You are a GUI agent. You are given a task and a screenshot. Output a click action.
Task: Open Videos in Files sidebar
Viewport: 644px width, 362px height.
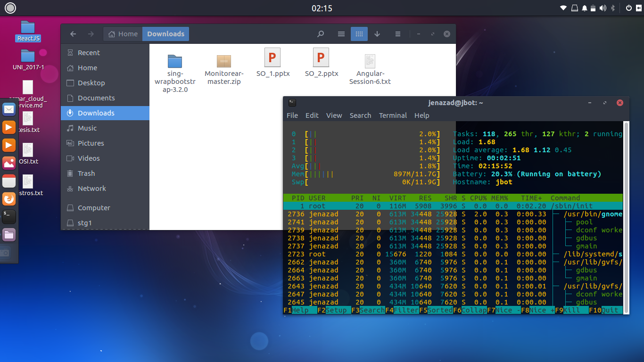click(x=105, y=158)
